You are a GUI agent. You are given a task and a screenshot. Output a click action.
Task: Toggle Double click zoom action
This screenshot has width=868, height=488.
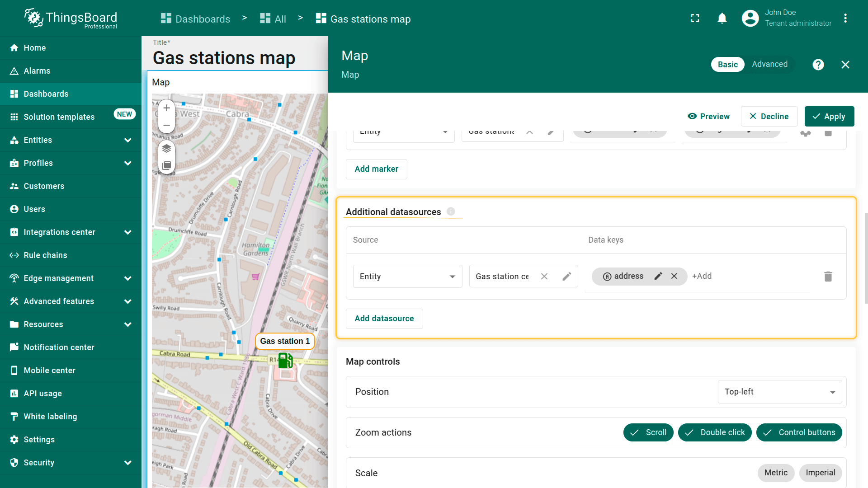pos(714,432)
